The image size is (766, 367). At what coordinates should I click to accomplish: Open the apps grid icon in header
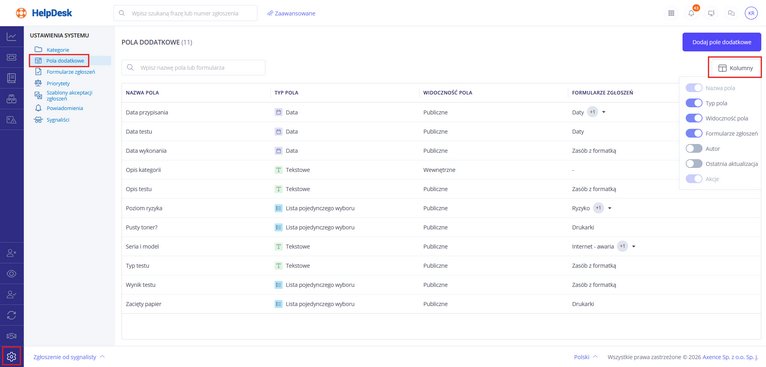[x=671, y=13]
